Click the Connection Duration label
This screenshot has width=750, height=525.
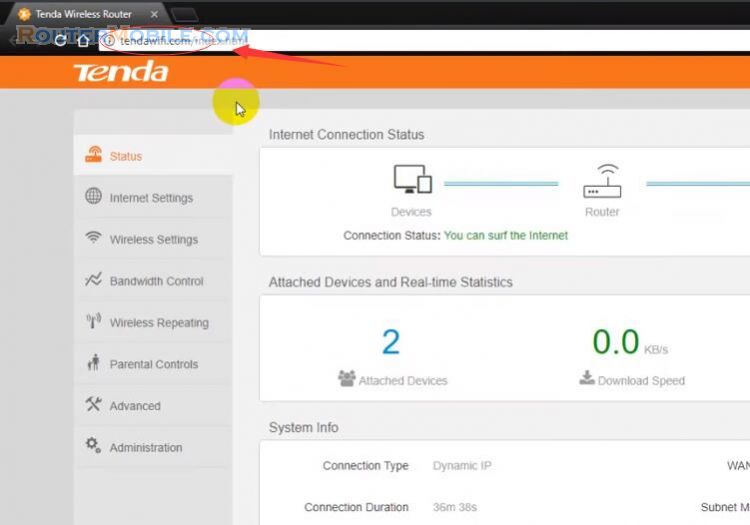click(x=356, y=507)
